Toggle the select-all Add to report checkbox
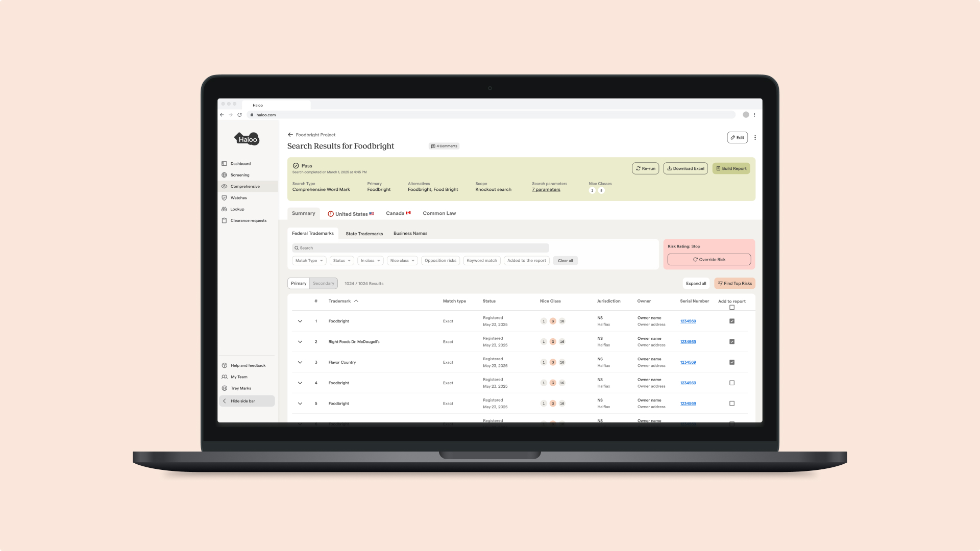 pyautogui.click(x=731, y=308)
